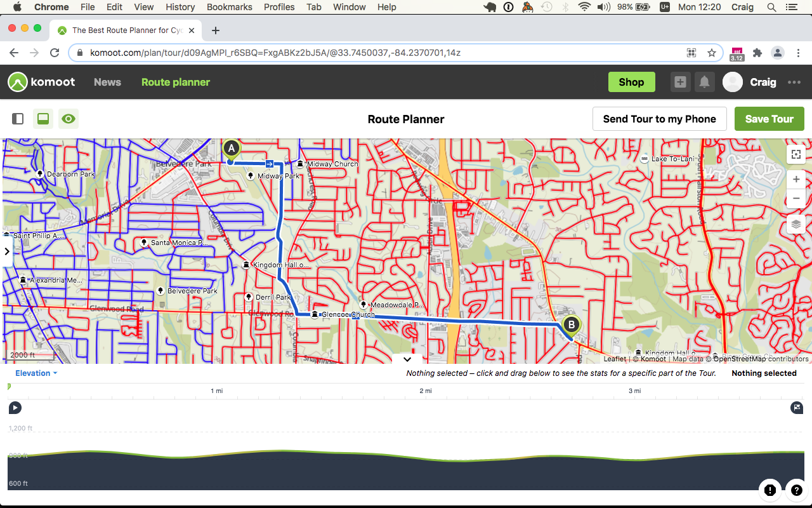The image size is (812, 508).
Task: Click the green plus tile in the header
Action: [x=680, y=82]
